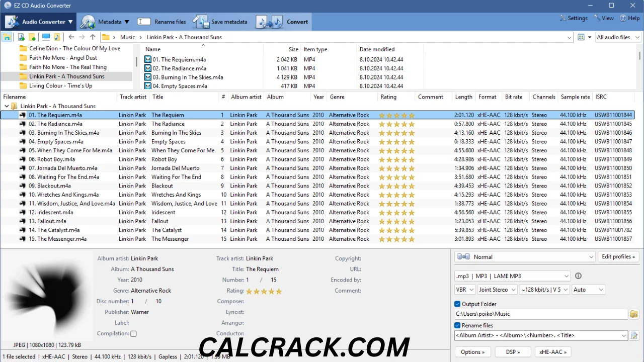
Task: Open the filename pattern editor icon
Action: [x=634, y=335]
